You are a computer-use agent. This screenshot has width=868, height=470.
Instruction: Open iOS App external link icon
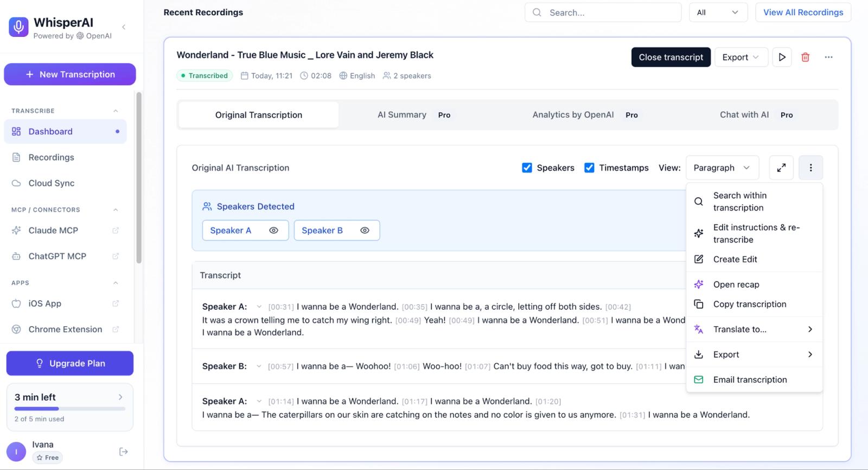pos(116,303)
